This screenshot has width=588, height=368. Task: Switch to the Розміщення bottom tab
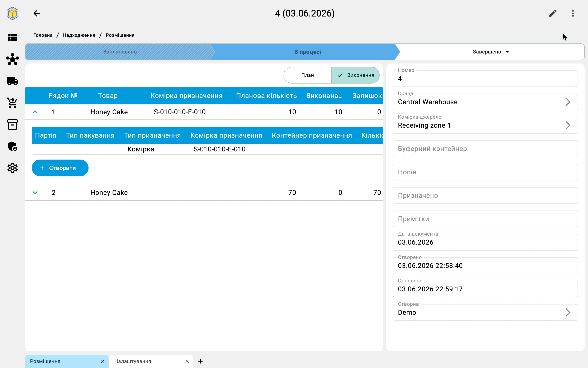pos(66,361)
